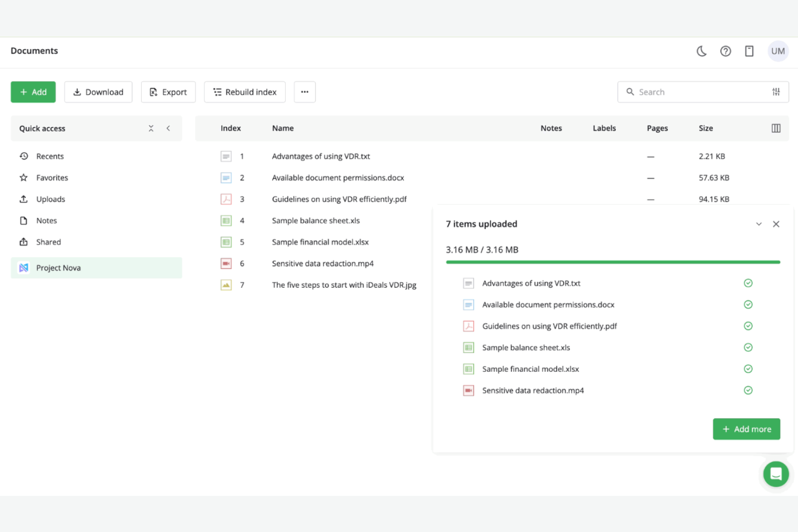Open the Notes section in Quick access
798x532 pixels.
[x=24, y=220]
